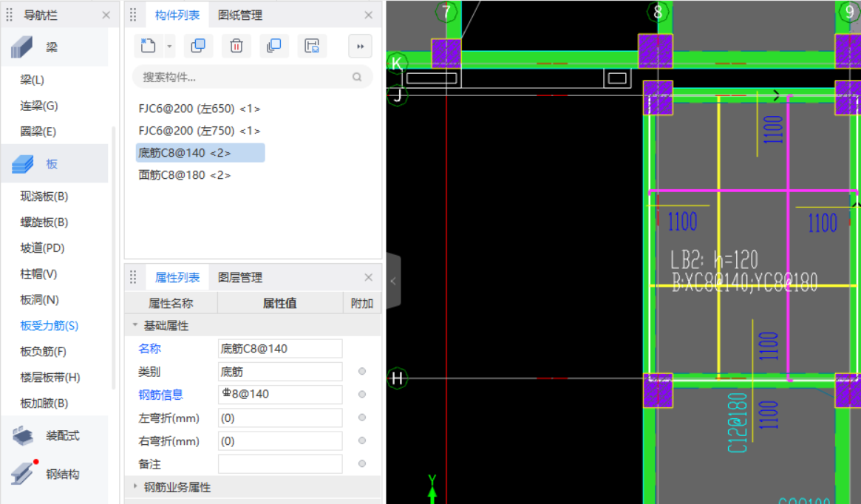Viewport: 861px width, 504px height.
Task: Click the navigation panel scrollbar
Action: tap(114, 258)
